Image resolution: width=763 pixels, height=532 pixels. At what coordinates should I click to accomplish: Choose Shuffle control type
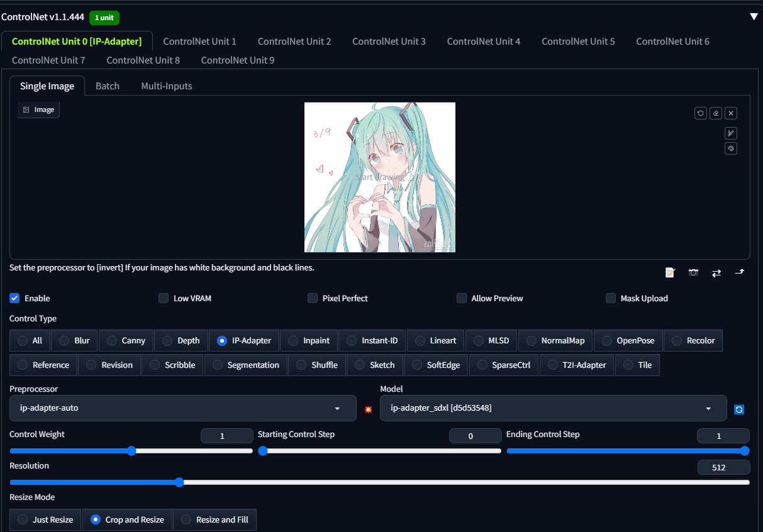[x=317, y=365]
